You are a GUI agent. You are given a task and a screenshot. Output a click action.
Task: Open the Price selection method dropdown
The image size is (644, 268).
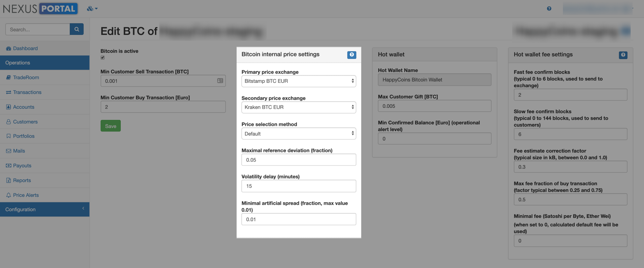pos(299,133)
